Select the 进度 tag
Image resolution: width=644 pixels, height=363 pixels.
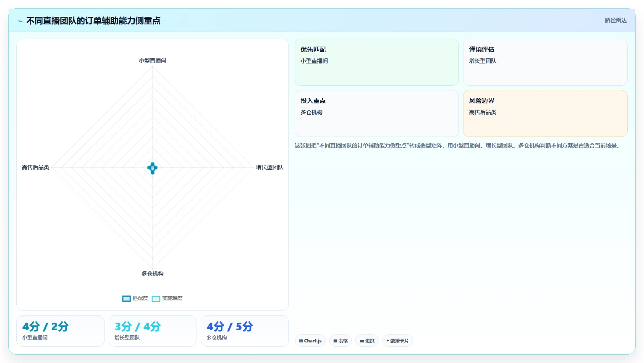click(367, 341)
